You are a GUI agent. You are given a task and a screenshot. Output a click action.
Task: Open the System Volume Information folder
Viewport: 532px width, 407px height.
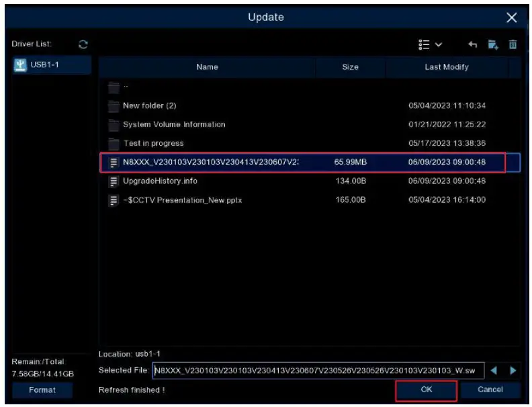173,124
